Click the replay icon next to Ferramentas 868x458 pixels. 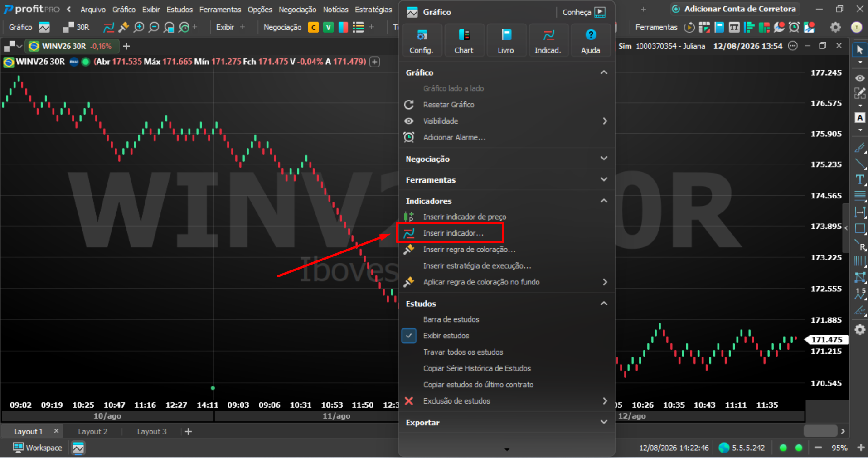click(689, 27)
